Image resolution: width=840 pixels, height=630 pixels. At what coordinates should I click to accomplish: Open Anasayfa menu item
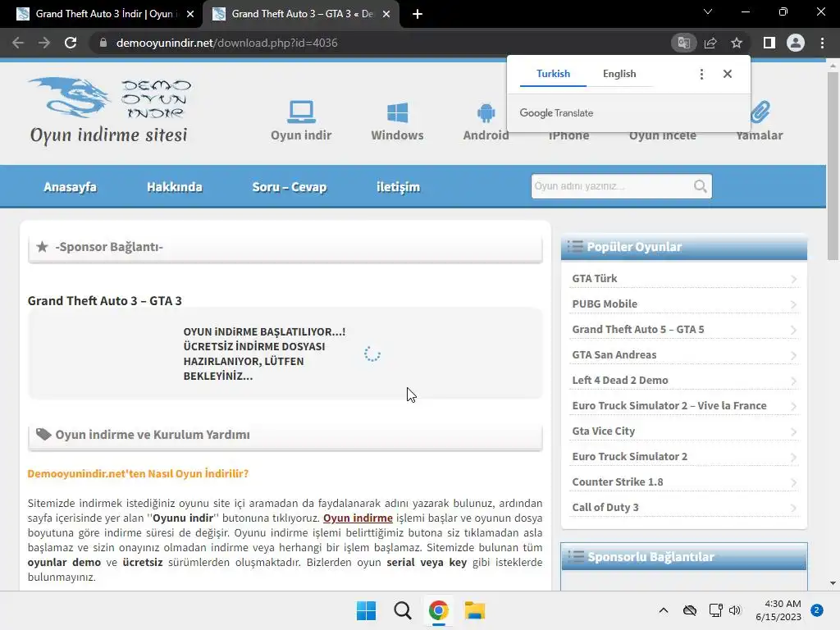point(71,187)
